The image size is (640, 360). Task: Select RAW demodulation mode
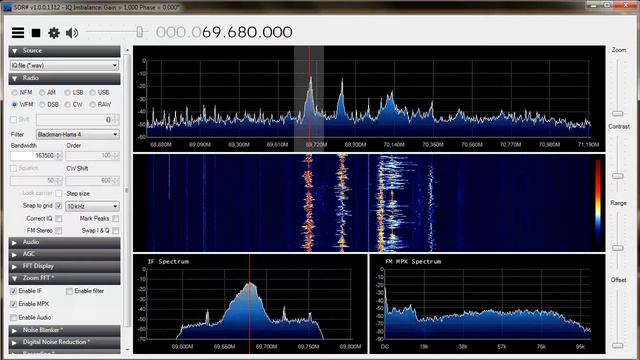pos(93,104)
